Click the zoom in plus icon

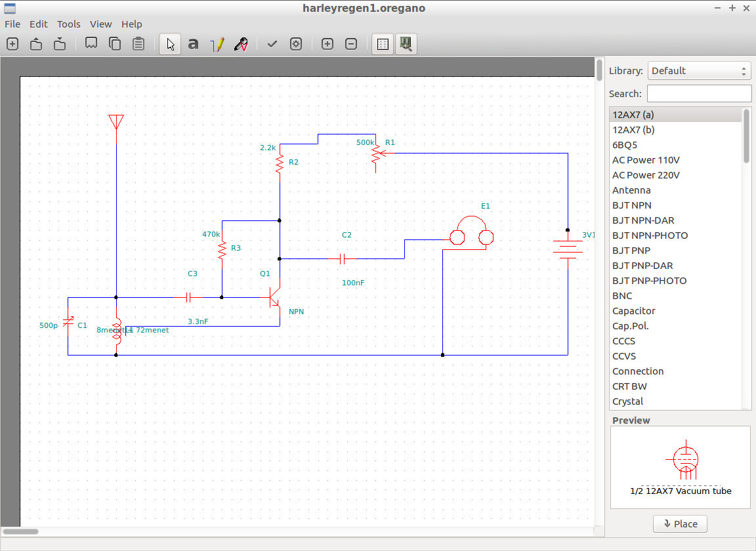(x=327, y=44)
